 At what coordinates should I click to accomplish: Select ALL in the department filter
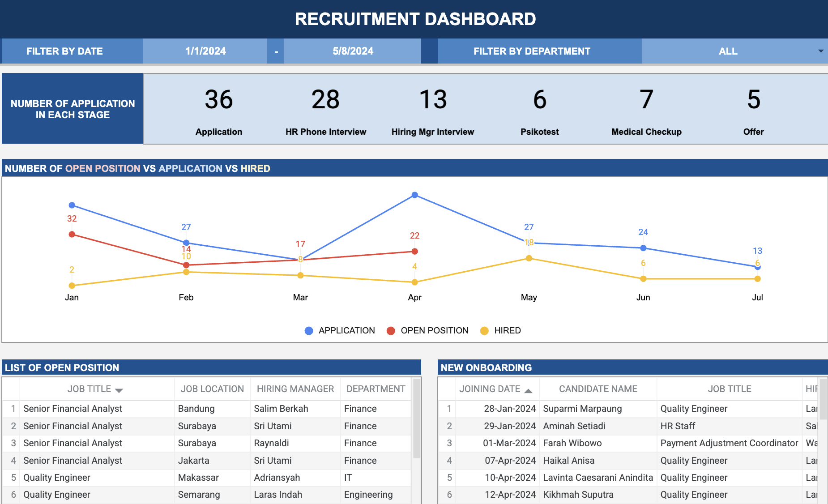click(728, 51)
